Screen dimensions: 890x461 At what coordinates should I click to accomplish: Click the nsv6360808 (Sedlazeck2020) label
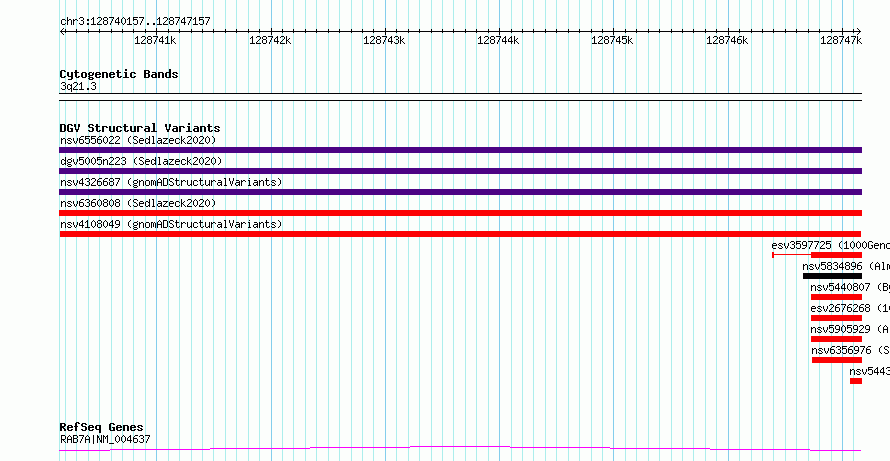(x=138, y=203)
